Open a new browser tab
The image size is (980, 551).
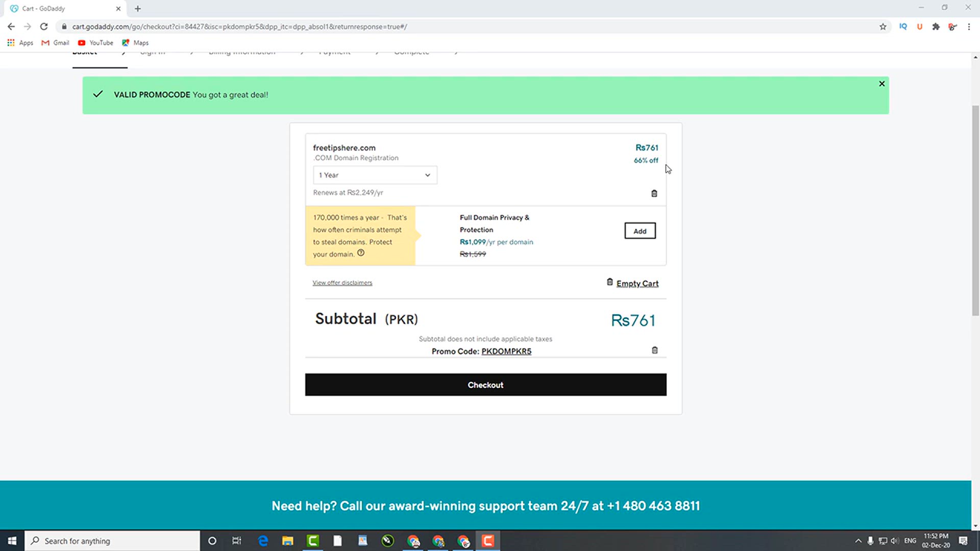(x=138, y=9)
